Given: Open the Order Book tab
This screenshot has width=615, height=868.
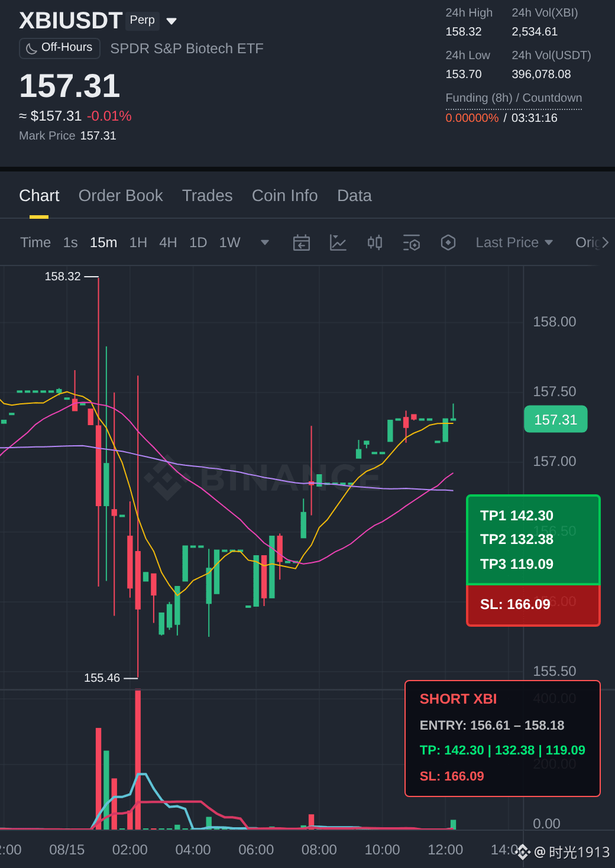Looking at the screenshot, I should (121, 196).
